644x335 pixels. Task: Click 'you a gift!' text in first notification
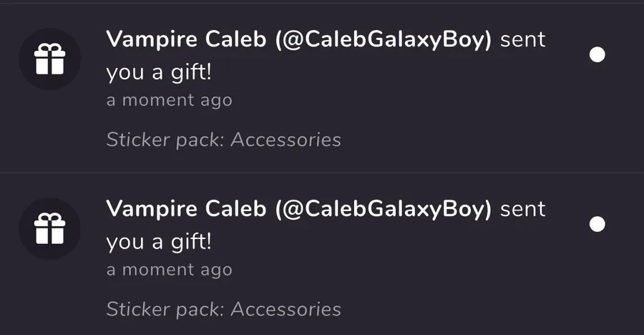click(159, 73)
